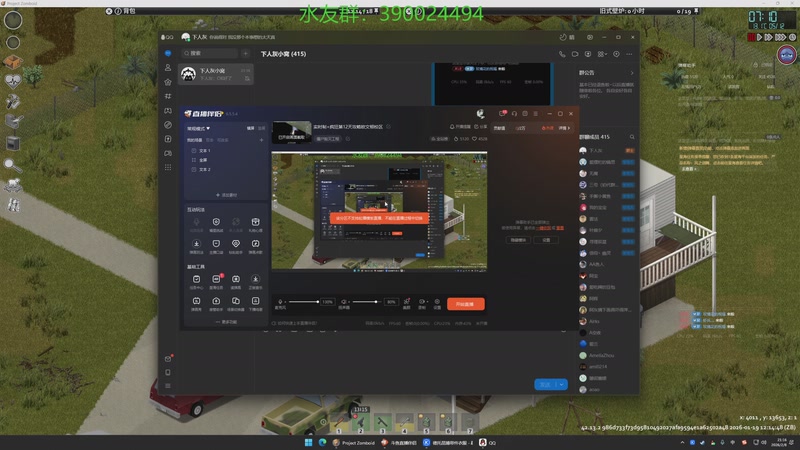The height and width of the screenshot is (450, 800).
Task: Click the Project Zomboid pause button
Action: (751, 37)
